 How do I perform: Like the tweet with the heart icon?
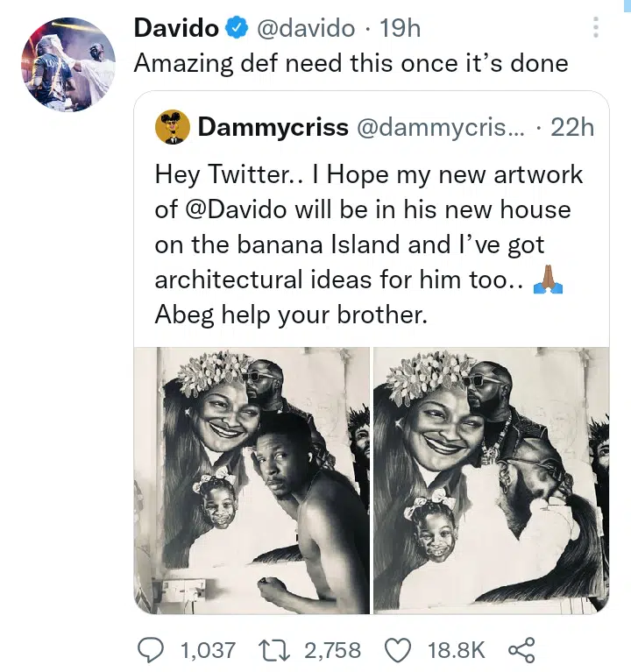[400, 649]
